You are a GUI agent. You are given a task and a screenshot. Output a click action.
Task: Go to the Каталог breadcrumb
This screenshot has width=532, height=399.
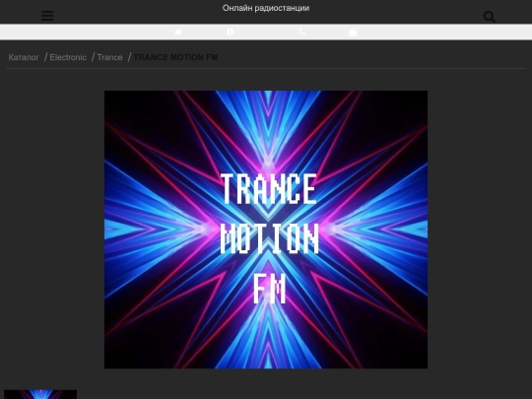[x=24, y=57]
